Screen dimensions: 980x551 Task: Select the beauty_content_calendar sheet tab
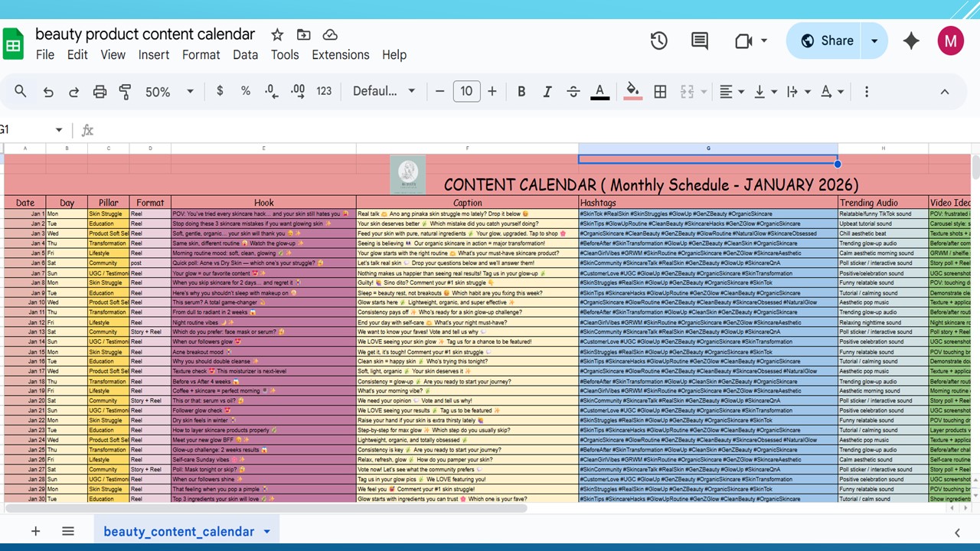[178, 532]
